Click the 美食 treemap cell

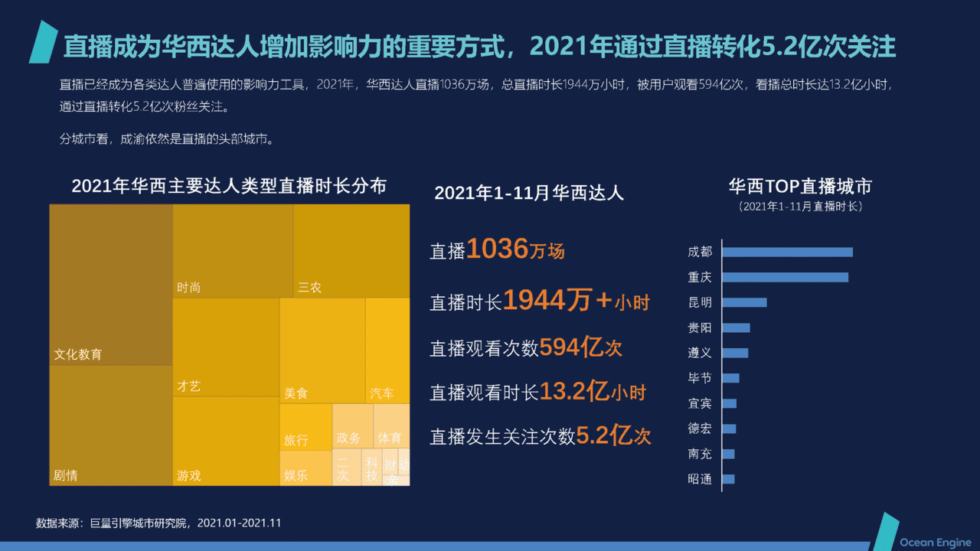click(322, 350)
